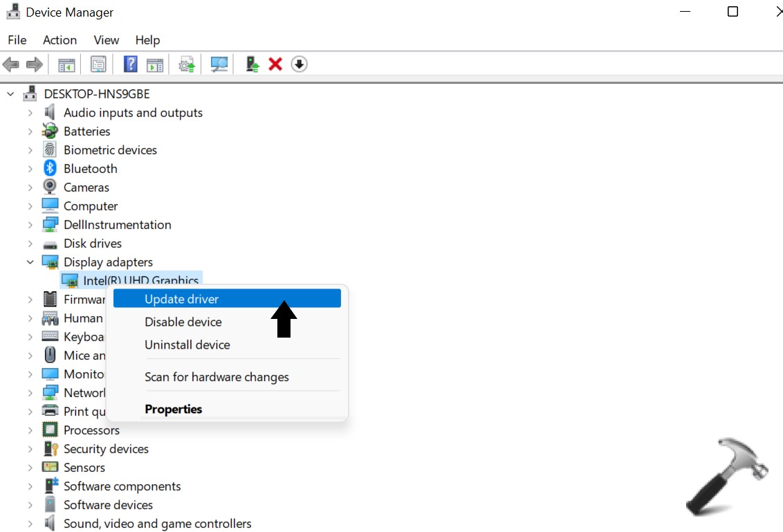783x532 pixels.
Task: Click the Processors chip icon
Action: (50, 430)
